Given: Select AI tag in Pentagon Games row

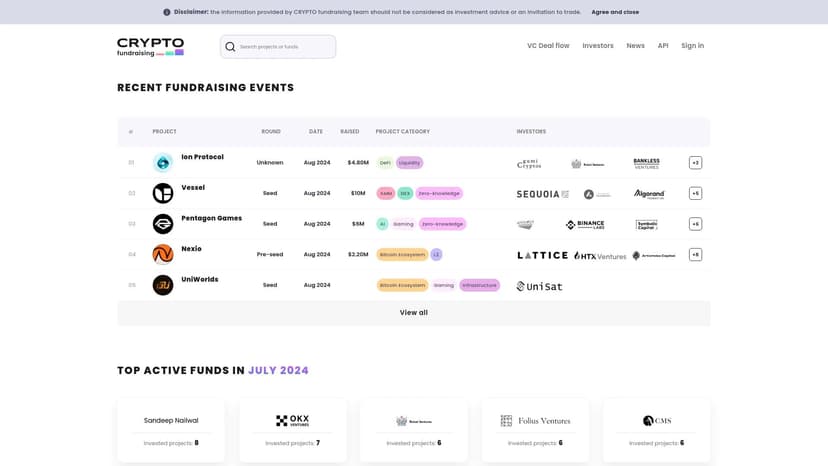Looking at the screenshot, I should (382, 224).
